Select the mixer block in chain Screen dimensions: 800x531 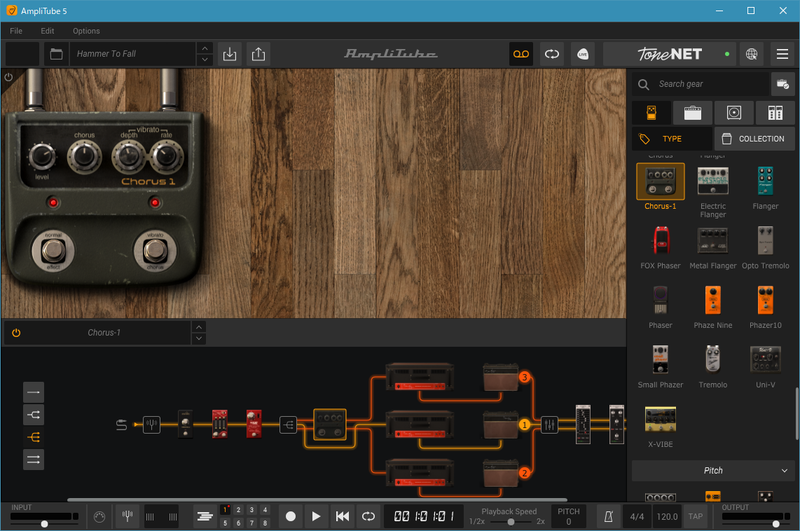point(549,424)
